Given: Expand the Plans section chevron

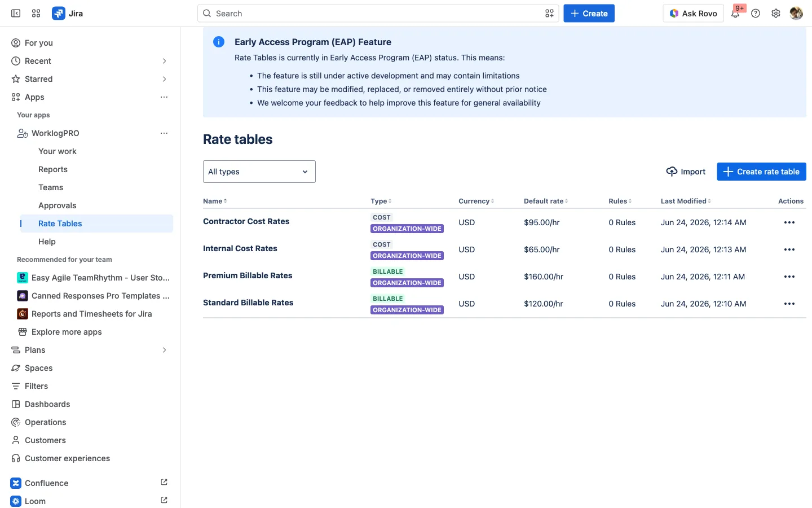Looking at the screenshot, I should pos(164,350).
